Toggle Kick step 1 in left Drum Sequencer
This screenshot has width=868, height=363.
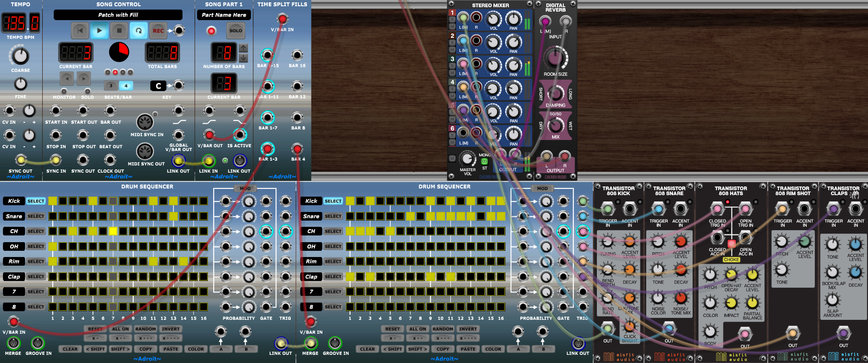point(53,201)
